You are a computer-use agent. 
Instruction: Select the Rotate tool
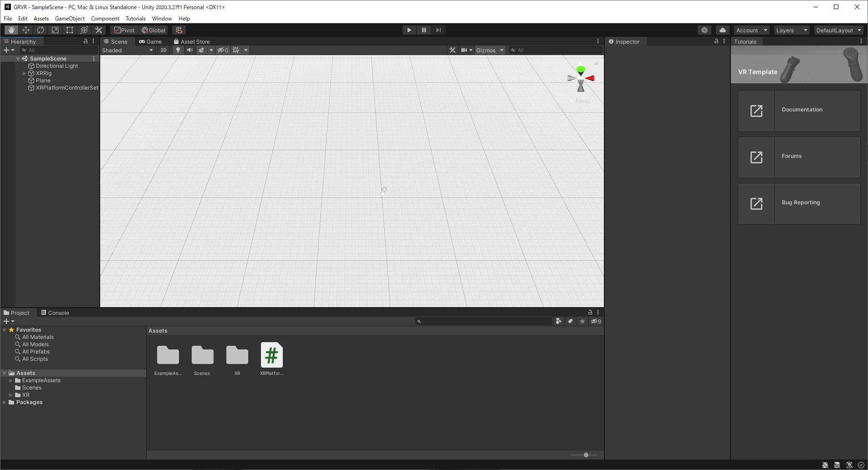[x=41, y=30]
